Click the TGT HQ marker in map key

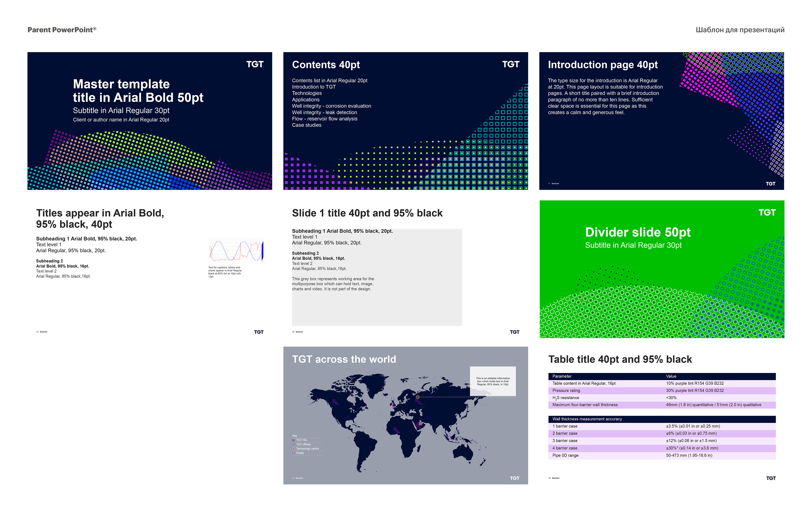[x=294, y=440]
